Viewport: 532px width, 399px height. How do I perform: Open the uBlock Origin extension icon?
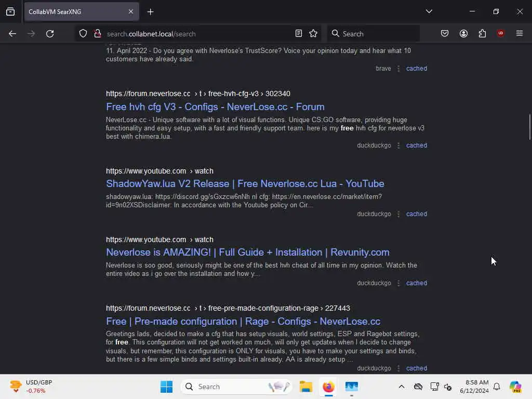coord(500,33)
